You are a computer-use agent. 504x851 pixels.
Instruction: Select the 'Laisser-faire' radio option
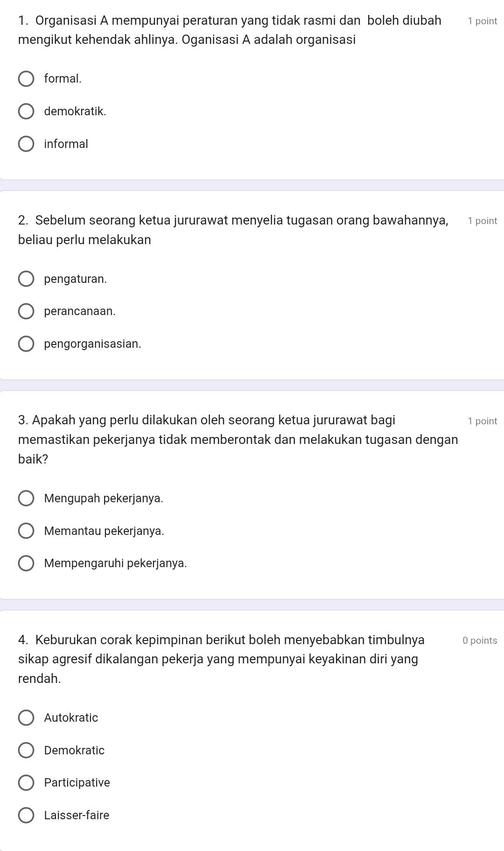click(x=26, y=816)
